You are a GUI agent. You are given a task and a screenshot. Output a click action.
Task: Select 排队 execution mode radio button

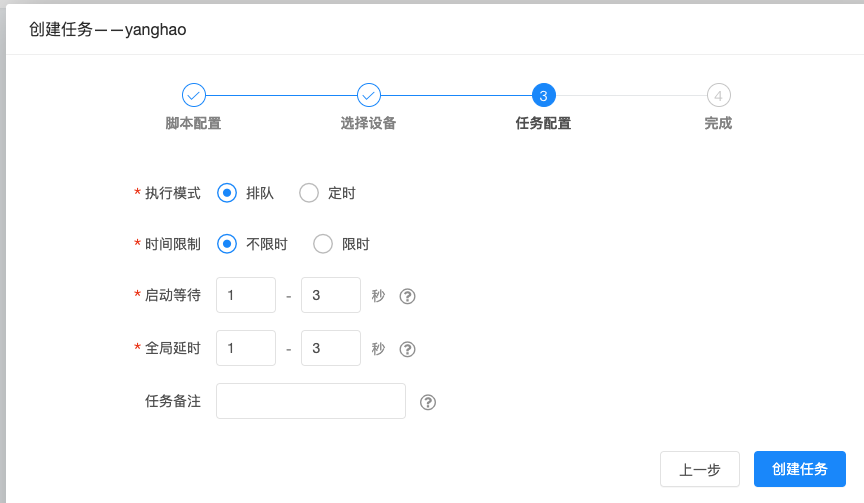[x=227, y=193]
